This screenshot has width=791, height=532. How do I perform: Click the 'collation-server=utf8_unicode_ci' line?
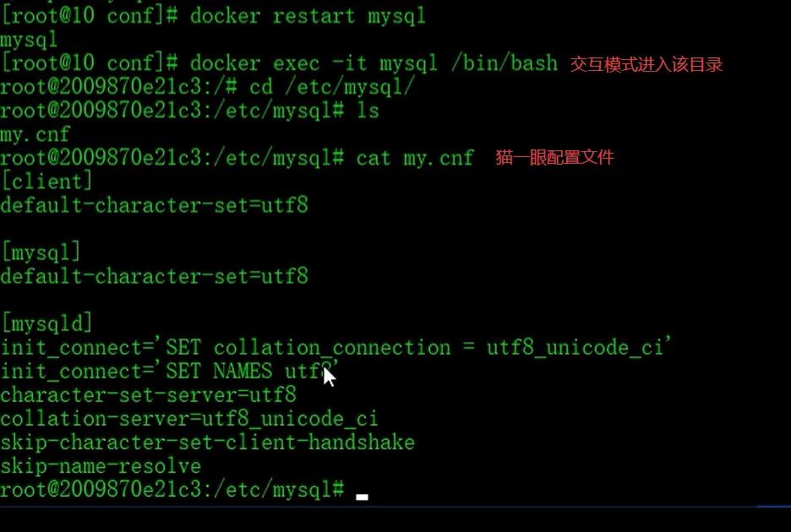[189, 418]
